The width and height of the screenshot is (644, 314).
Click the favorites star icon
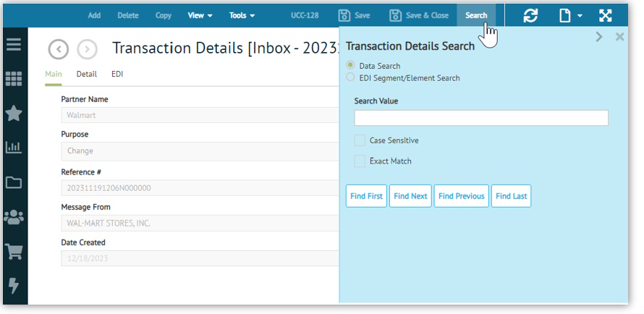13,113
